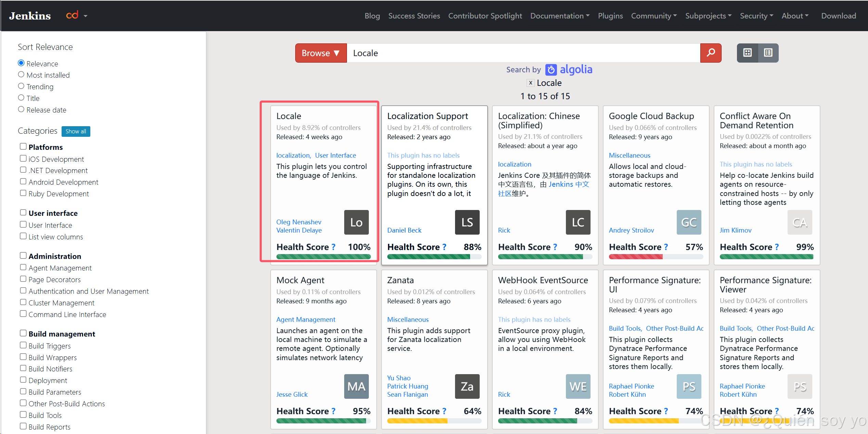Click Google Cloud Backup red health bar
The width and height of the screenshot is (868, 434).
(x=636, y=257)
